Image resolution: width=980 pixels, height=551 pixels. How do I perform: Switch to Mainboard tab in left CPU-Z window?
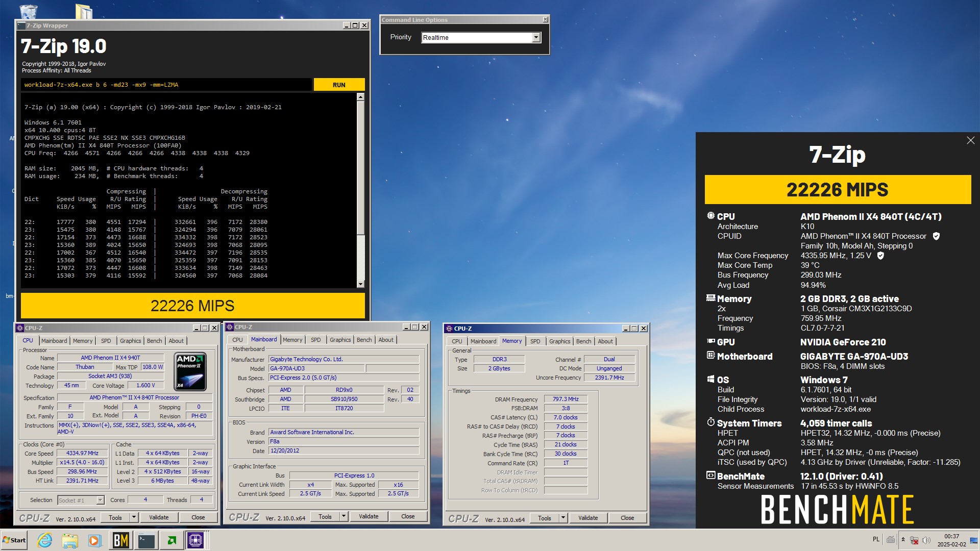click(54, 341)
